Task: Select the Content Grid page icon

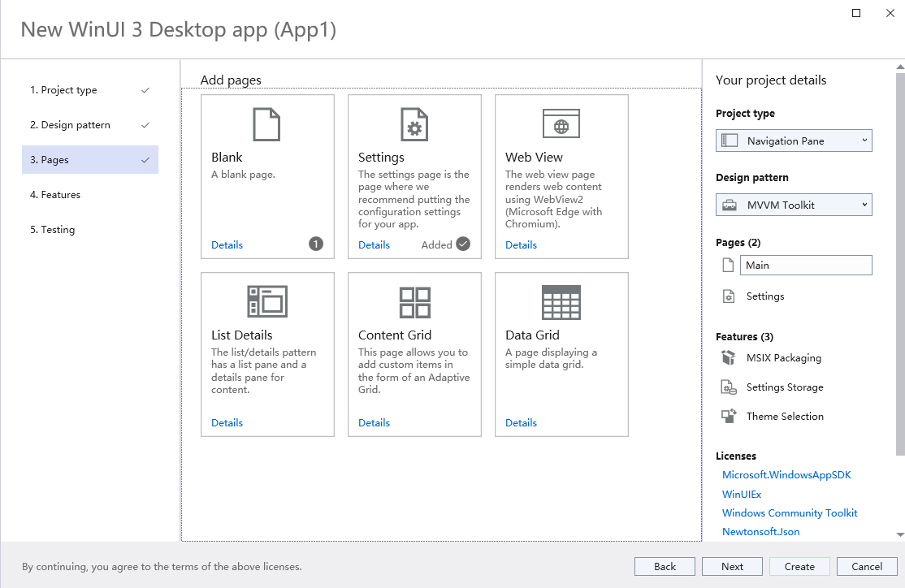Action: [414, 302]
